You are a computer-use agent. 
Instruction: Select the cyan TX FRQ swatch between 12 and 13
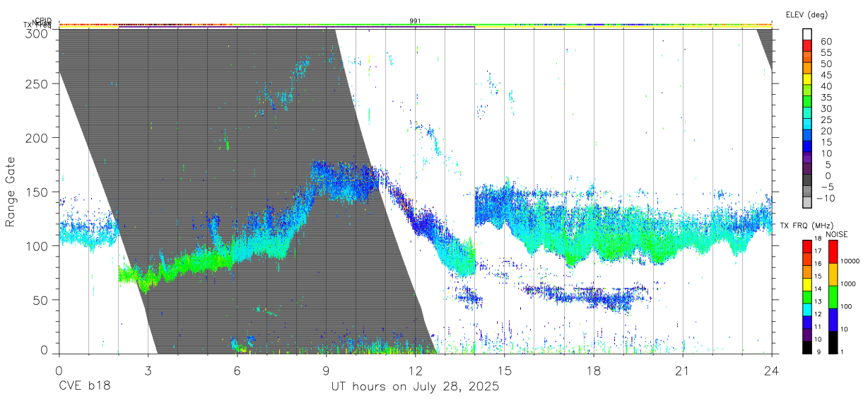click(x=807, y=308)
